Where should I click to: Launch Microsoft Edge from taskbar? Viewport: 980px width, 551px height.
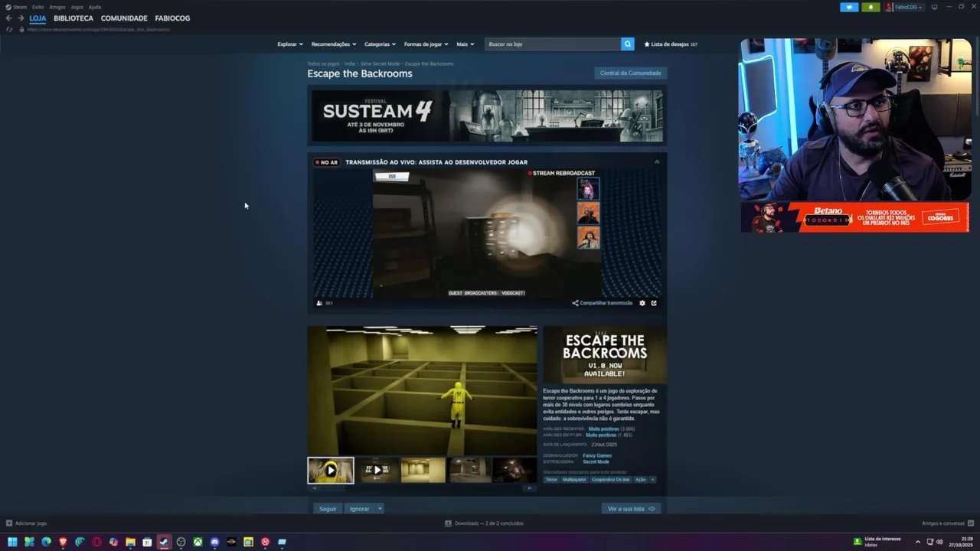pyautogui.click(x=46, y=542)
